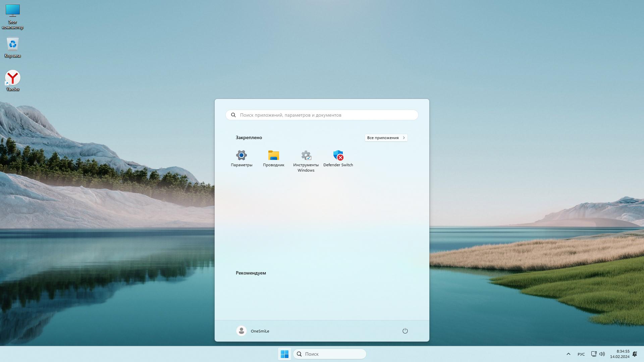Launch Инструменты Windows
This screenshot has height=362, width=644.
(x=306, y=158)
